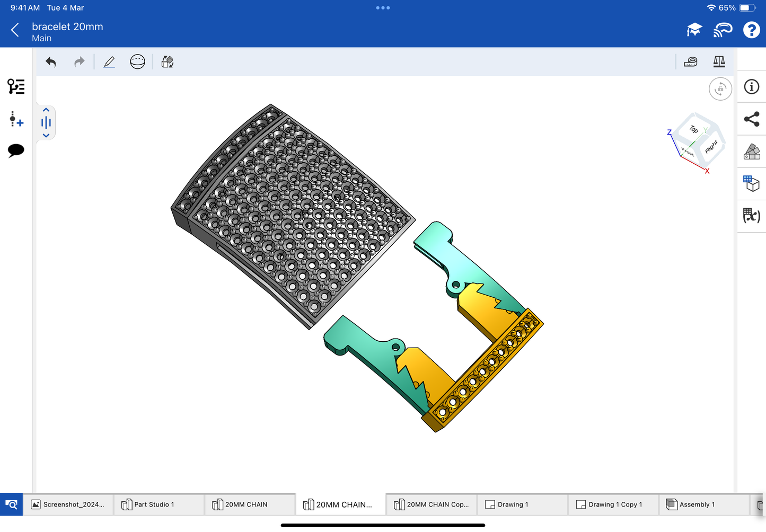Undo the last action

point(51,62)
